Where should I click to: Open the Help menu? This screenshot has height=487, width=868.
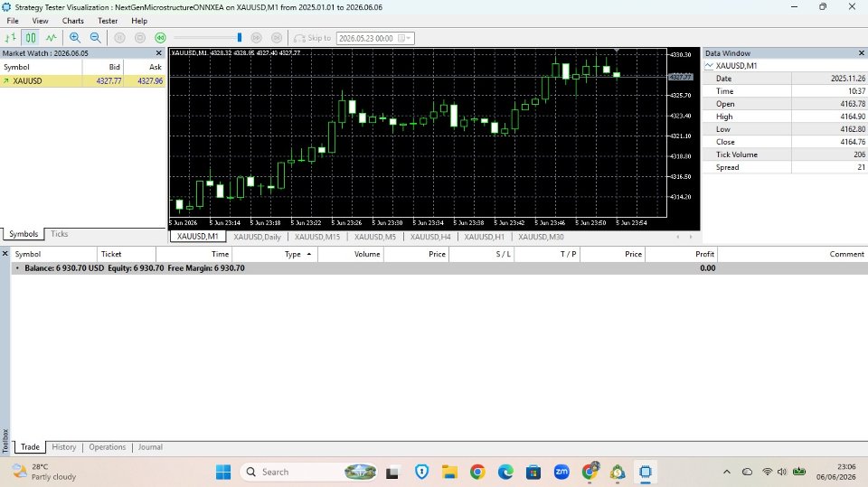[x=139, y=21]
